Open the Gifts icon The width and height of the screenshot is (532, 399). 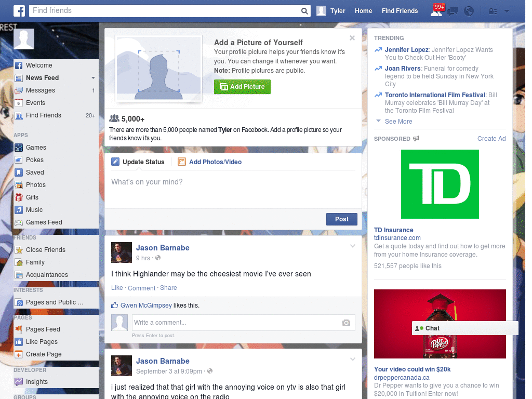[x=19, y=197]
